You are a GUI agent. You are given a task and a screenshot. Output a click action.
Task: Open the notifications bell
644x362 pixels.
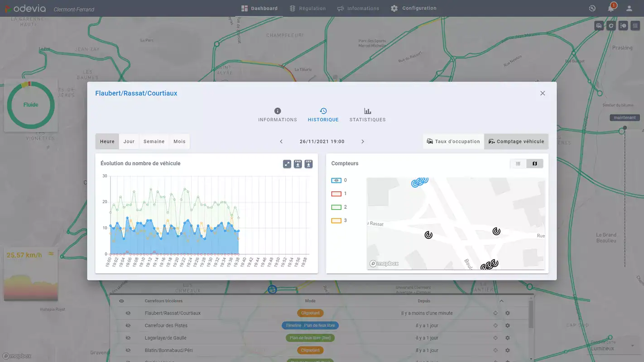point(611,8)
